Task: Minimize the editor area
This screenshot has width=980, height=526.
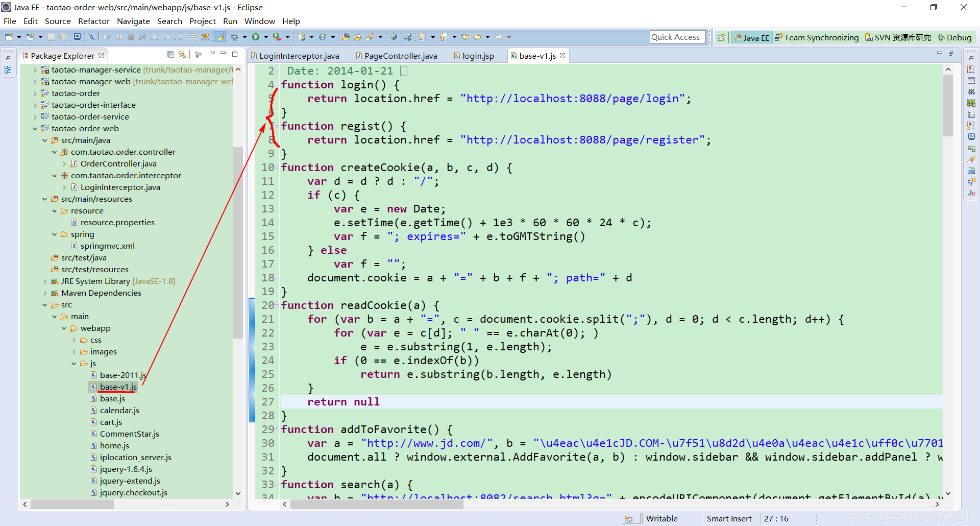Action: pyautogui.click(x=939, y=54)
